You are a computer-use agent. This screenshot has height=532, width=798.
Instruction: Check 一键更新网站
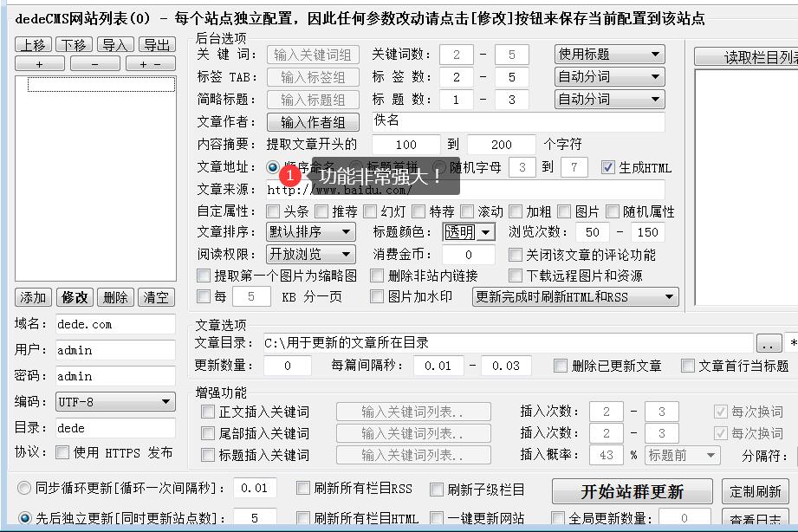click(437, 518)
